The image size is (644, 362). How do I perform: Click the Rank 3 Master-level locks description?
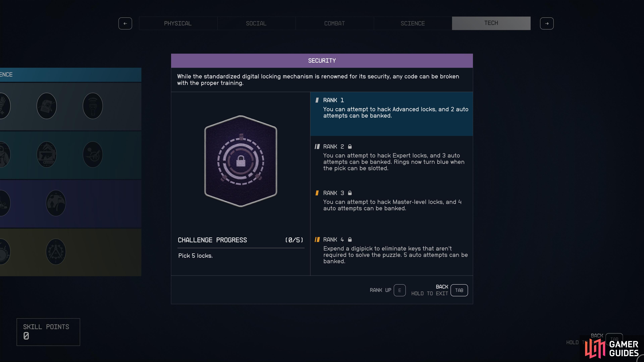coord(392,205)
